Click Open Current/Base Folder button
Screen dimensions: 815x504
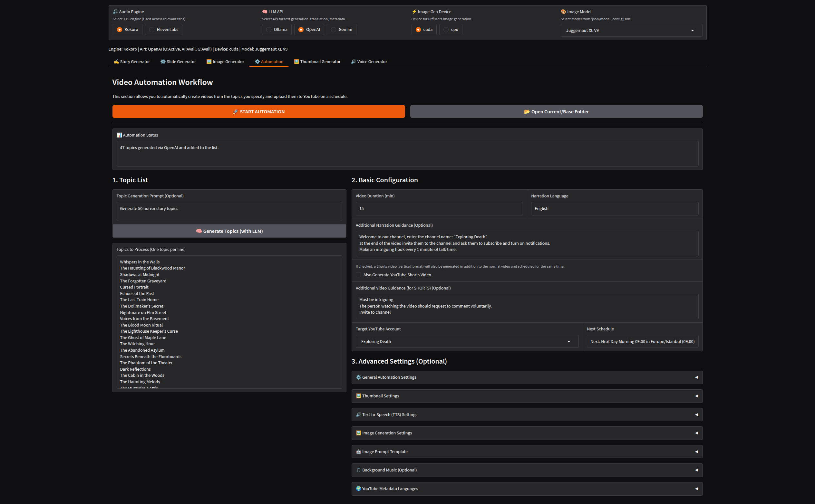coord(556,112)
